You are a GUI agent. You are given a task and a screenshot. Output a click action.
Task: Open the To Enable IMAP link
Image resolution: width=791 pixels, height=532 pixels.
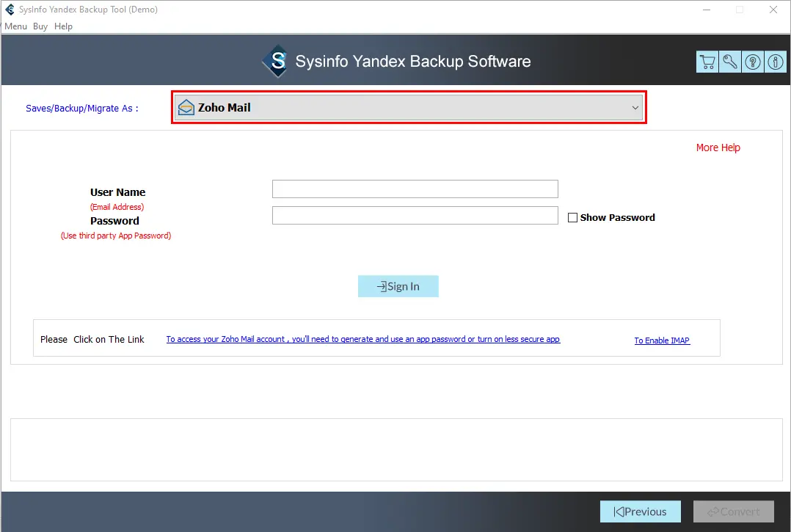[662, 340]
